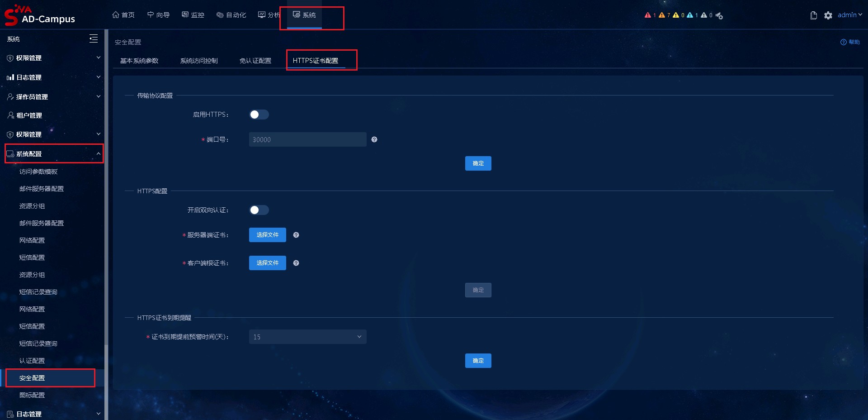Click the red critical alarm icon

click(x=648, y=15)
